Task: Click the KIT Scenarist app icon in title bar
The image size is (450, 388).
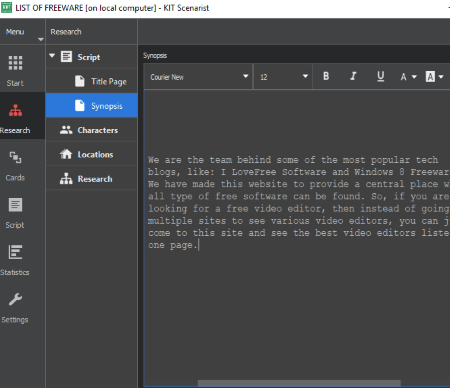Action: pyautogui.click(x=7, y=7)
